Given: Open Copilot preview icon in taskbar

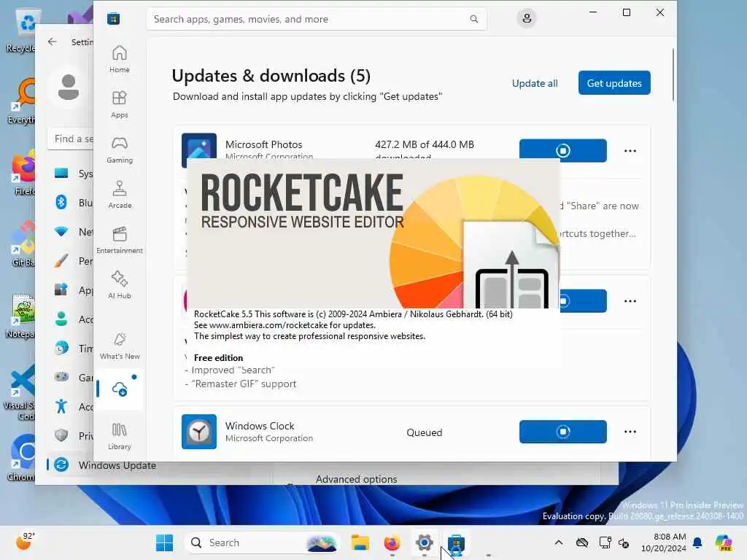Looking at the screenshot, I should (x=724, y=542).
